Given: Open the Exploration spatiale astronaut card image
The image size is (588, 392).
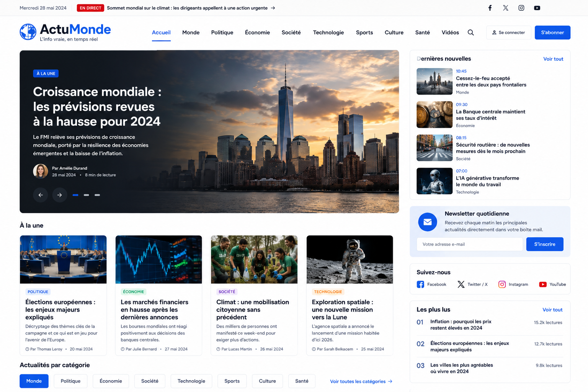Looking at the screenshot, I should tap(350, 260).
